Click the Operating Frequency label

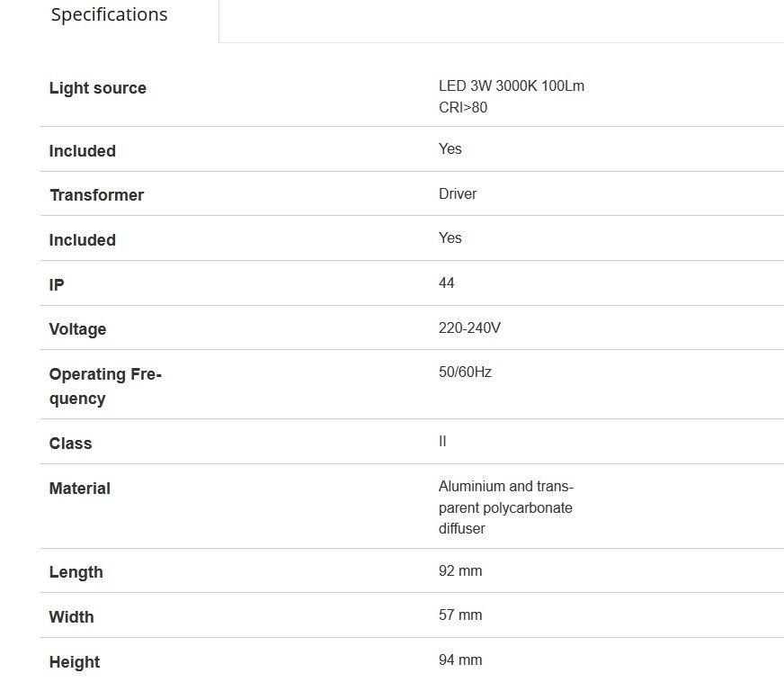tap(105, 386)
